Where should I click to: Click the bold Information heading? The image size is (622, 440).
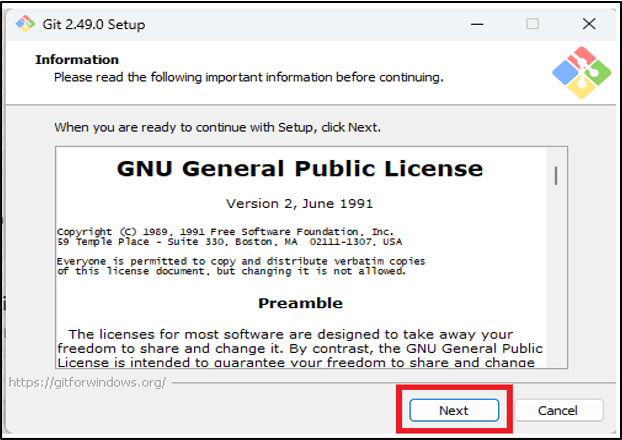77,59
